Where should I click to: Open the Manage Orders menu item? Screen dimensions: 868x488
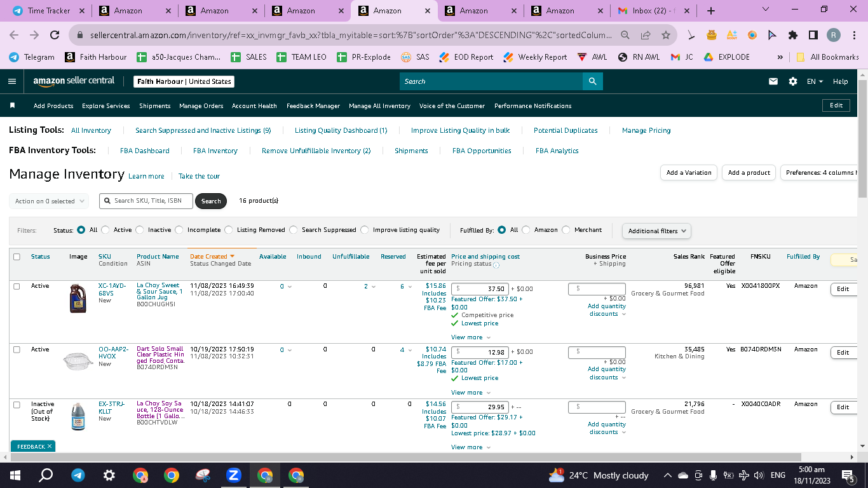[201, 106]
